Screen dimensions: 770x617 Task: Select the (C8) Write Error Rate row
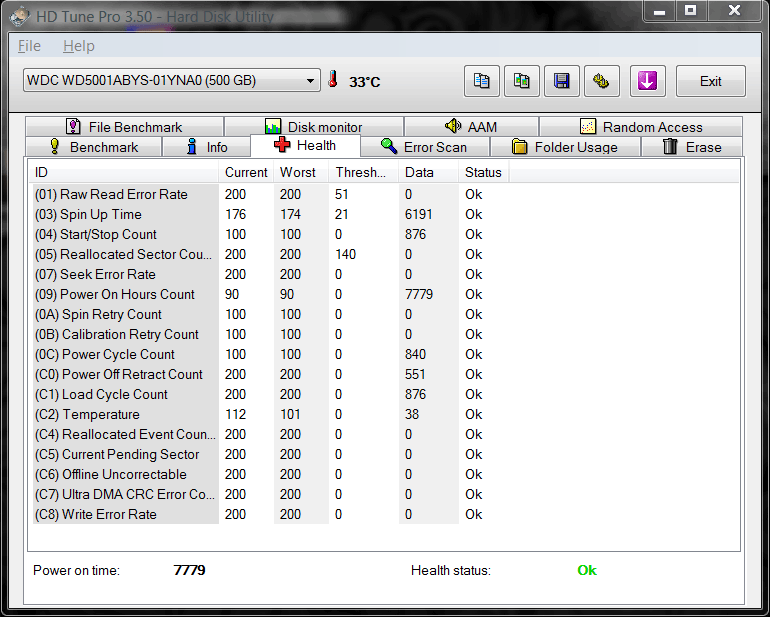click(x=271, y=514)
